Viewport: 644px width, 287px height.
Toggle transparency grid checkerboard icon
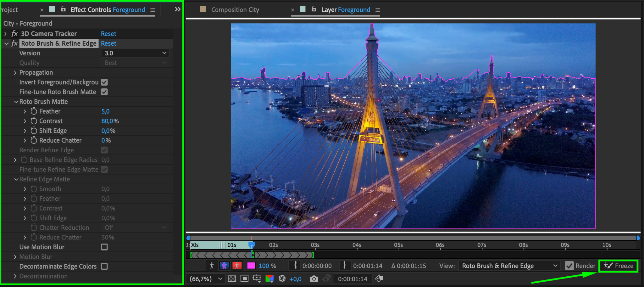pyautogui.click(x=232, y=279)
